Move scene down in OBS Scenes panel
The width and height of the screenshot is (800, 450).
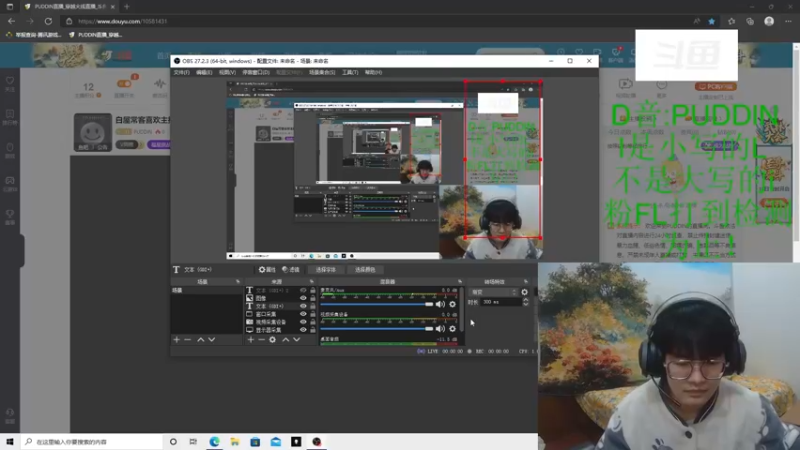[212, 340]
